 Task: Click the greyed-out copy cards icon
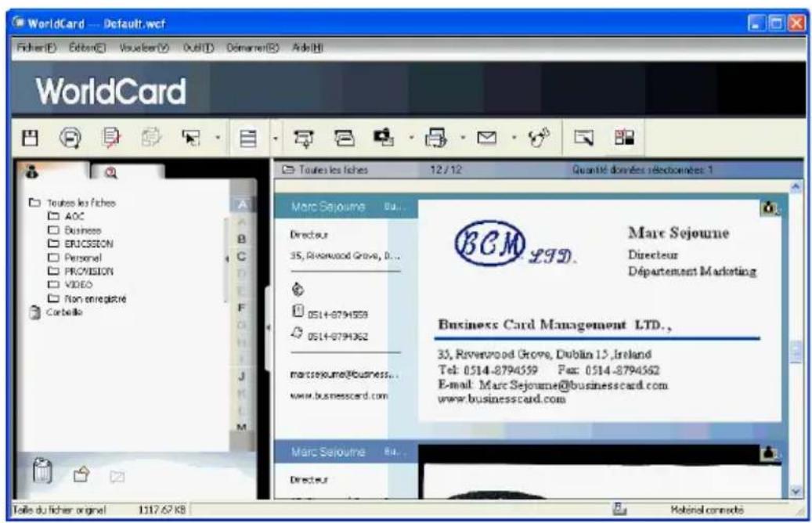pos(151,138)
